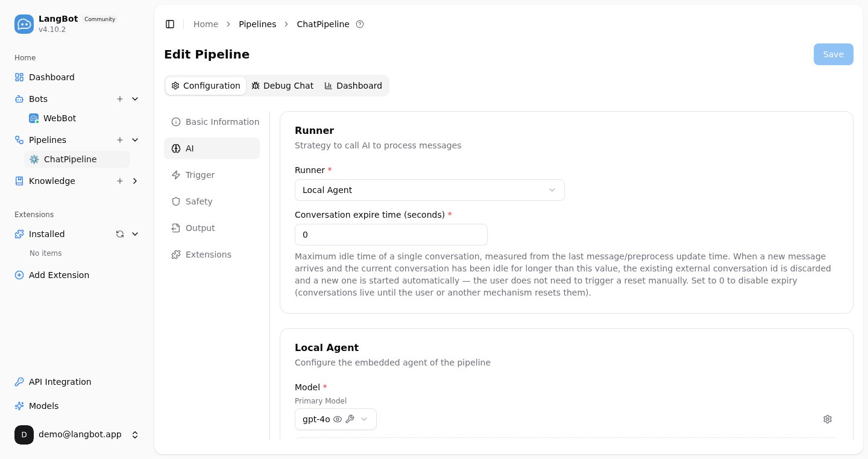
Task: Open ChatPipeline in the sidebar
Action: click(x=77, y=159)
